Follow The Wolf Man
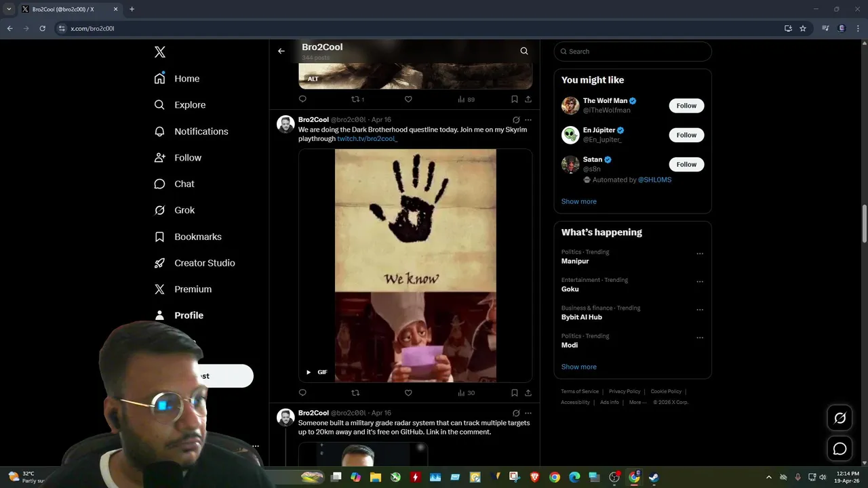 [x=686, y=106]
